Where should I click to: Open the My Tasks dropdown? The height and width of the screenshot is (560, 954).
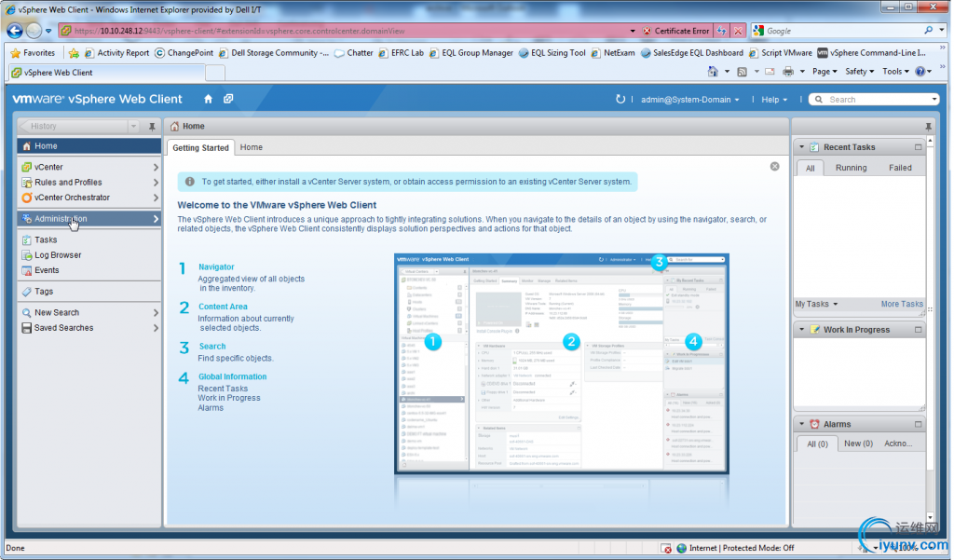tap(816, 304)
